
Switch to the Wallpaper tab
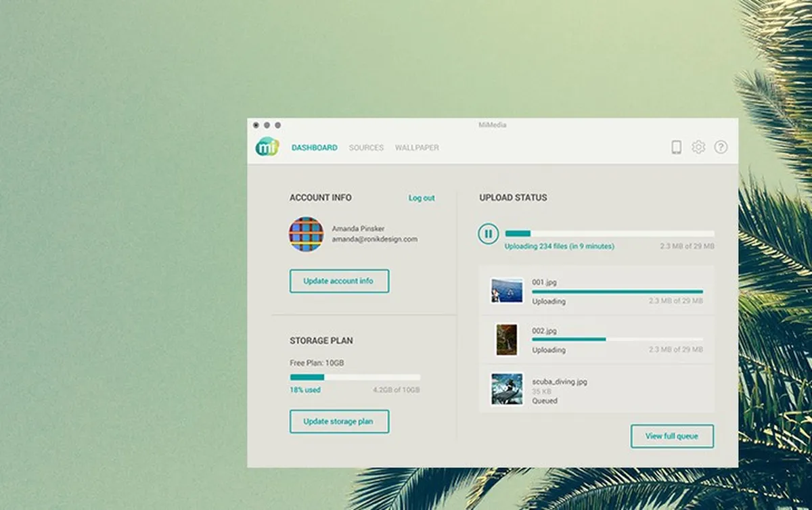pos(417,147)
